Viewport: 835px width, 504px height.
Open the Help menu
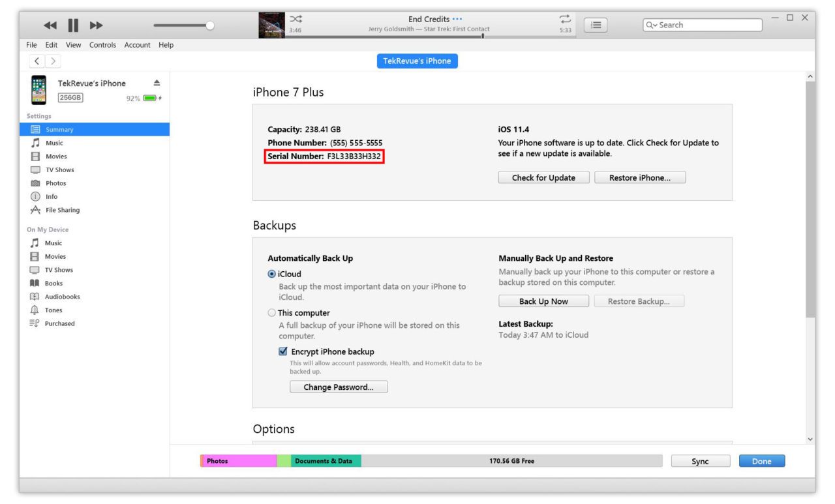(x=166, y=45)
